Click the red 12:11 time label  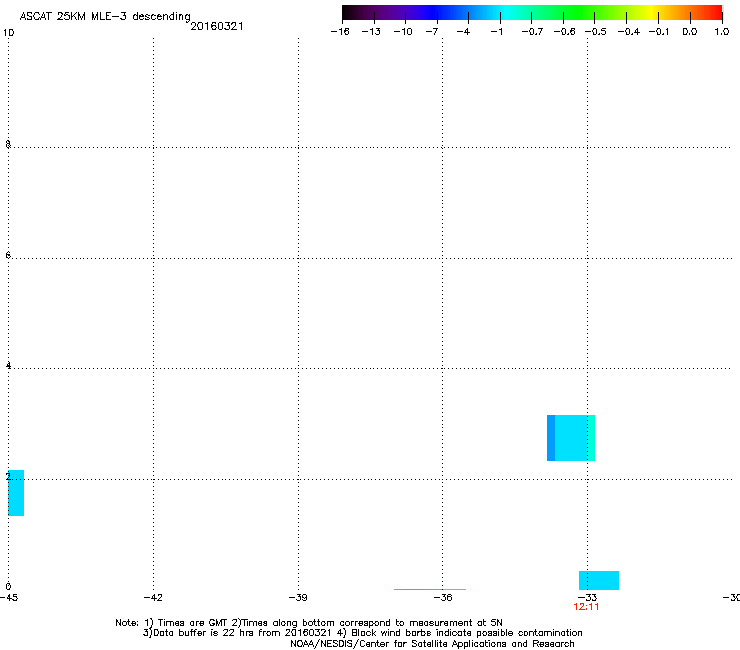point(586,607)
